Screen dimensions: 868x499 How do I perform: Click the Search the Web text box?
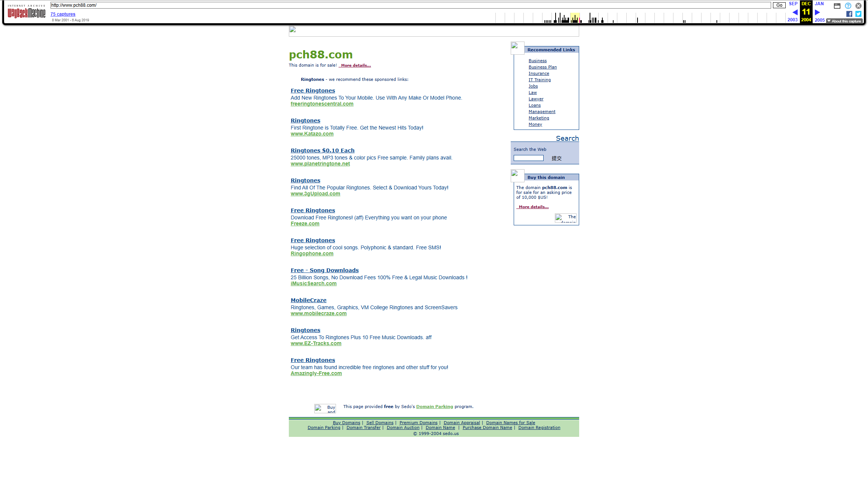click(x=528, y=158)
